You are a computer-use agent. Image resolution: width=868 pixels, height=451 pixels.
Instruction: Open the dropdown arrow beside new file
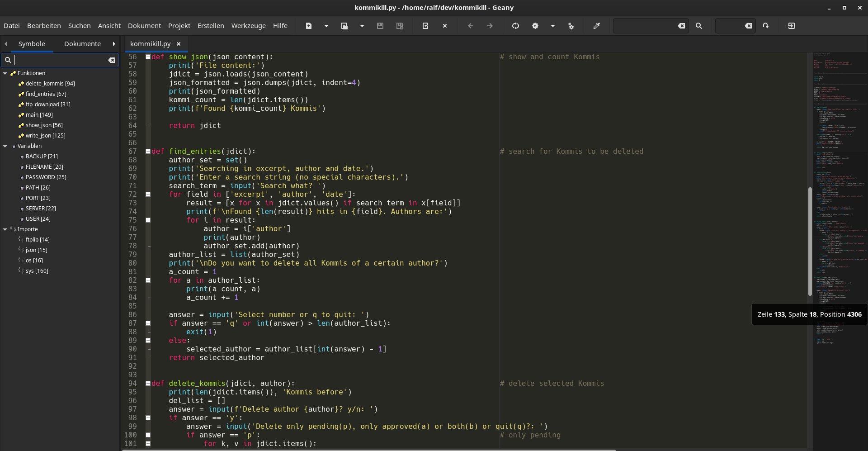click(326, 26)
